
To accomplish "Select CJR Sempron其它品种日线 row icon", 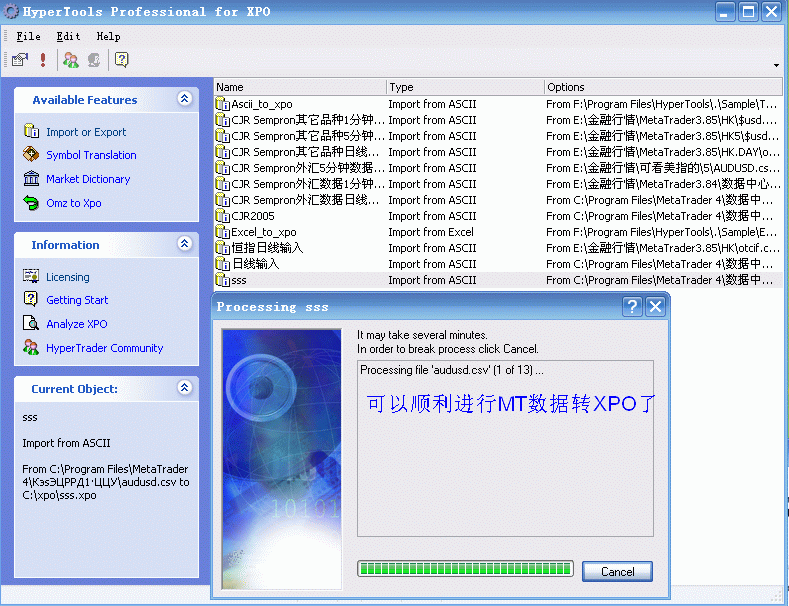I will point(222,152).
